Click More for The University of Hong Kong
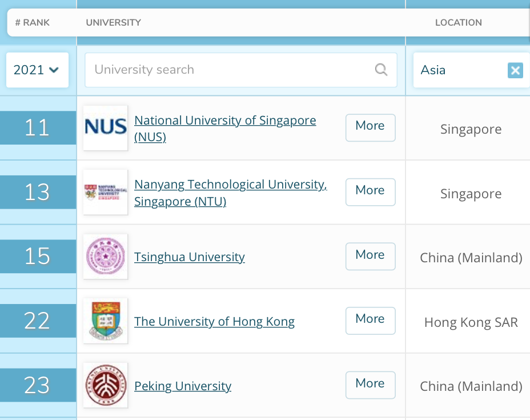The width and height of the screenshot is (530, 420). coord(370,321)
